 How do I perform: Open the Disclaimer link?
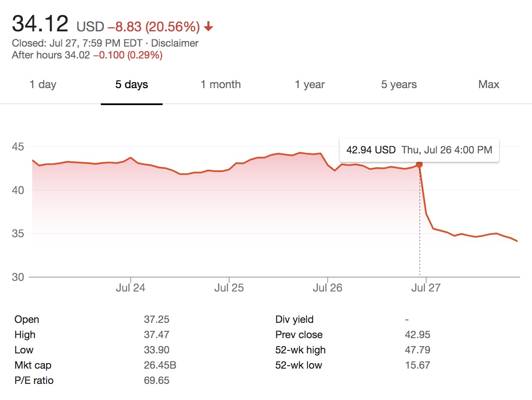point(175,43)
